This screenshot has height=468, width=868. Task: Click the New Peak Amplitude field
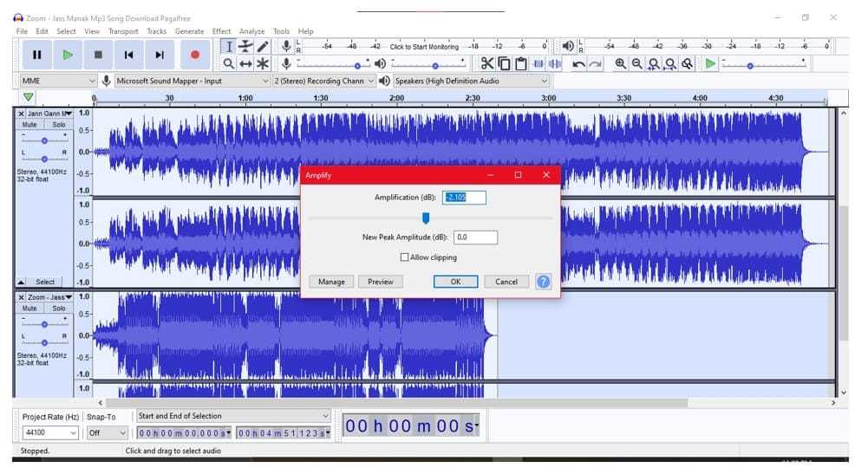[x=475, y=237]
